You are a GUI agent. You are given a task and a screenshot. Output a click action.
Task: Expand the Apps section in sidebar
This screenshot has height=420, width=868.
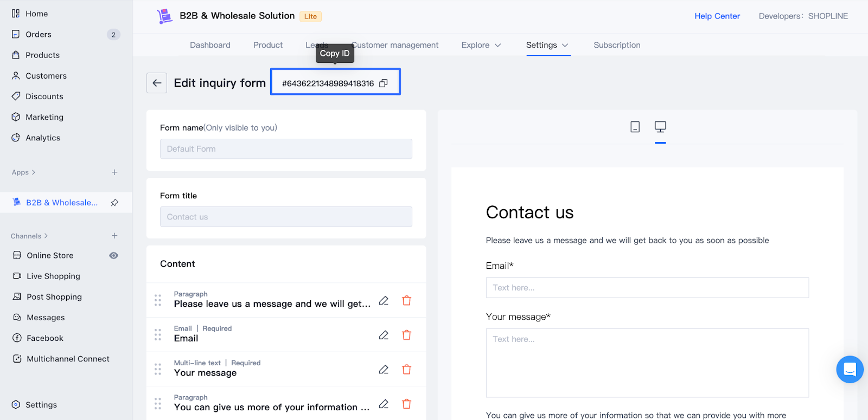[24, 172]
